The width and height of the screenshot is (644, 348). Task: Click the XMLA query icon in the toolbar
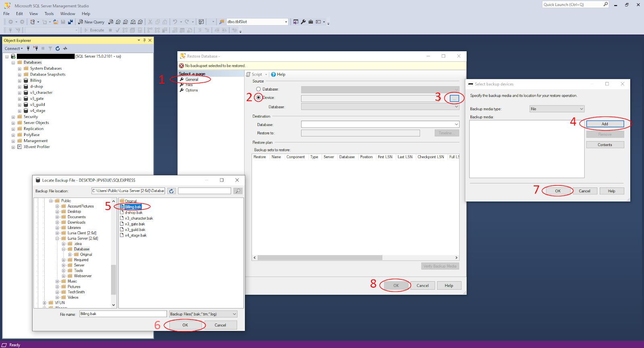click(133, 22)
